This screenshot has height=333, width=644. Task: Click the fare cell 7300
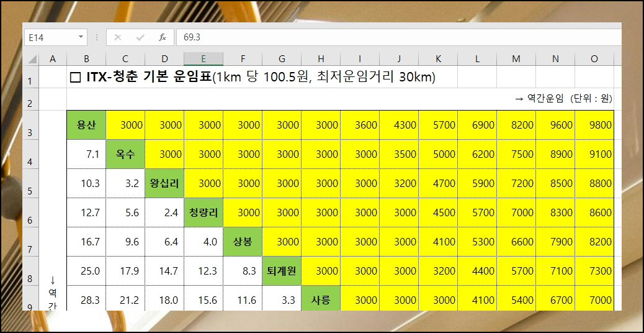tap(594, 271)
